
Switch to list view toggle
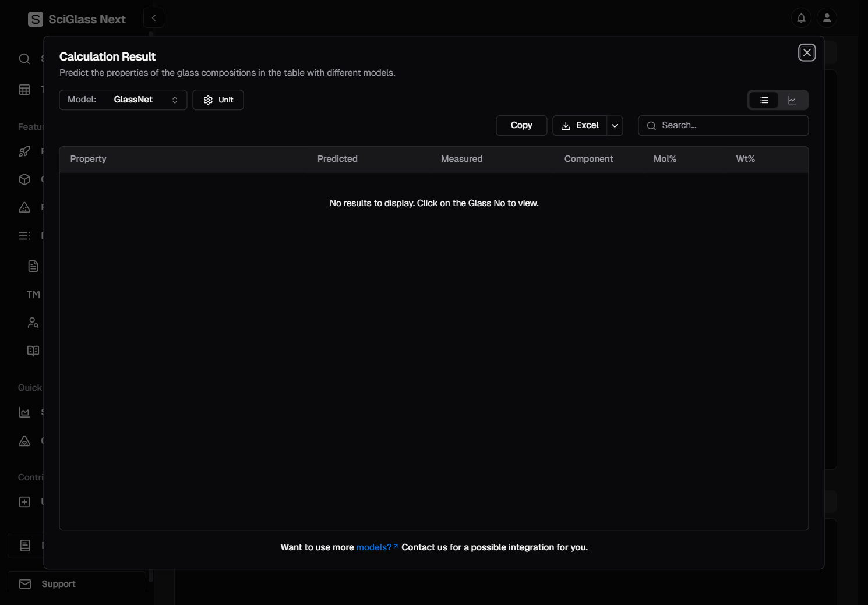(764, 100)
